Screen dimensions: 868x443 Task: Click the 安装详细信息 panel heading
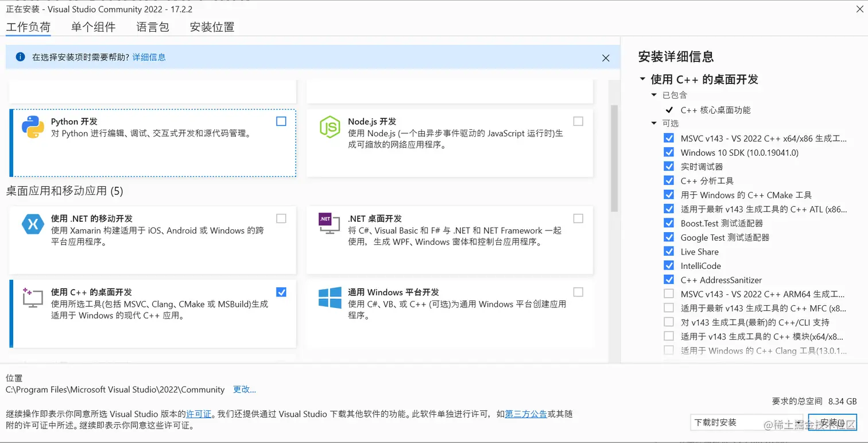(676, 56)
